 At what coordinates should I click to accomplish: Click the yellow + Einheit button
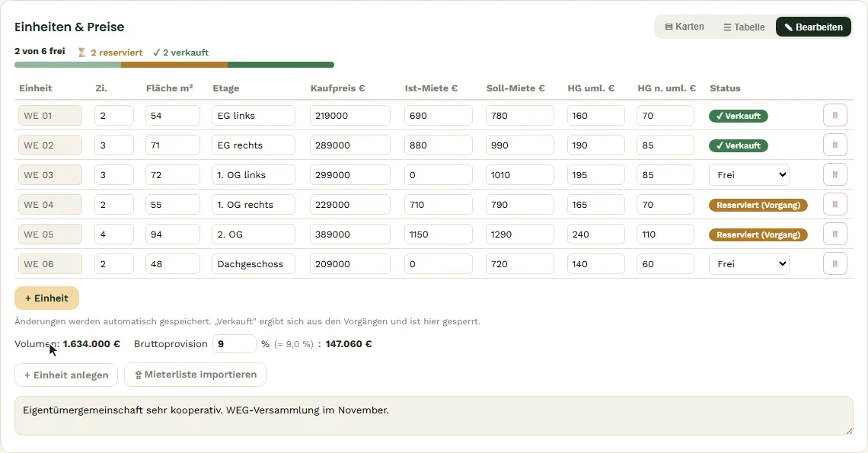pyautogui.click(x=46, y=298)
